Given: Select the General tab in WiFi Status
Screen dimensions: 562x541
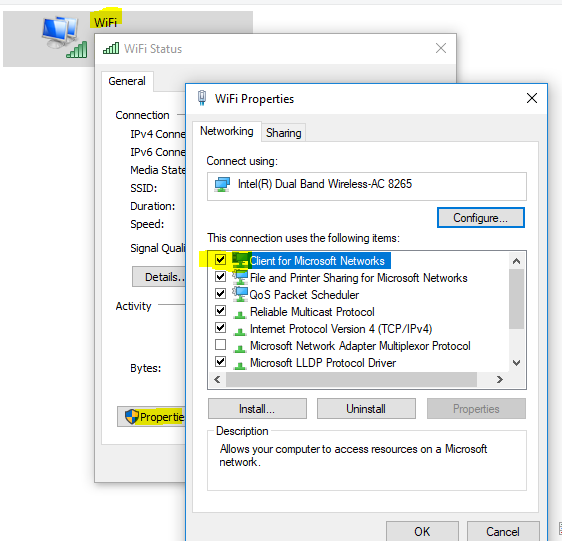Looking at the screenshot, I should point(127,81).
